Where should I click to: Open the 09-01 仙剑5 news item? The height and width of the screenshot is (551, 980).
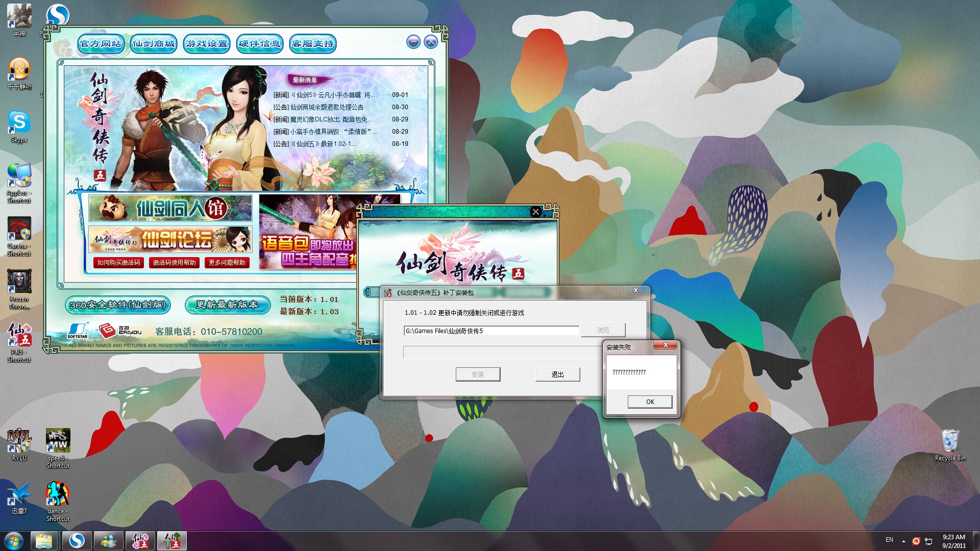[x=325, y=95]
